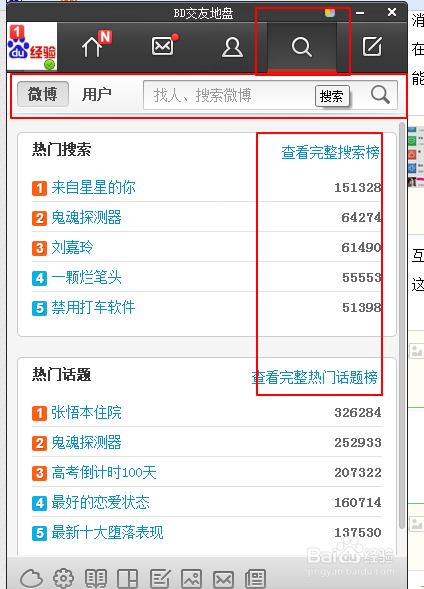Select the search magnifier tab
Image resolution: width=424 pixels, height=589 pixels.
coord(302,47)
